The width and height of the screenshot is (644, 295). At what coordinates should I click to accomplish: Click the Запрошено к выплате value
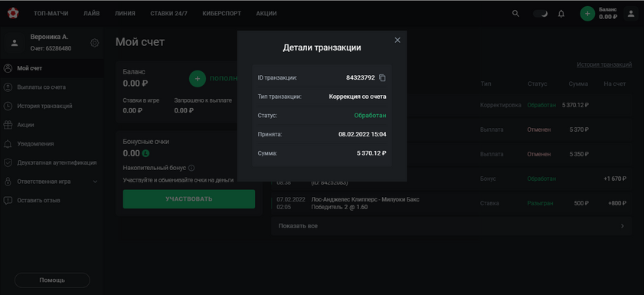coord(183,110)
